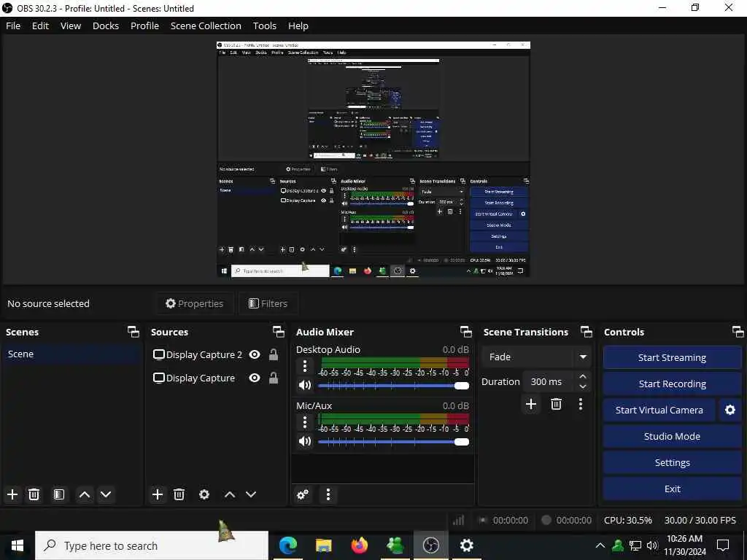Open source properties gear in Sources dock
The height and width of the screenshot is (560, 747).
(204, 494)
